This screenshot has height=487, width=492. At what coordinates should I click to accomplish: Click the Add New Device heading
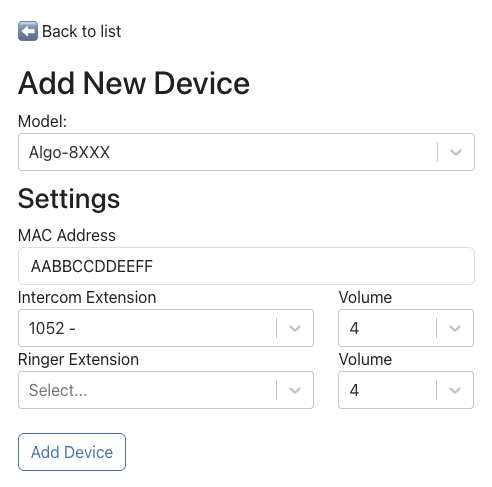[x=134, y=83]
